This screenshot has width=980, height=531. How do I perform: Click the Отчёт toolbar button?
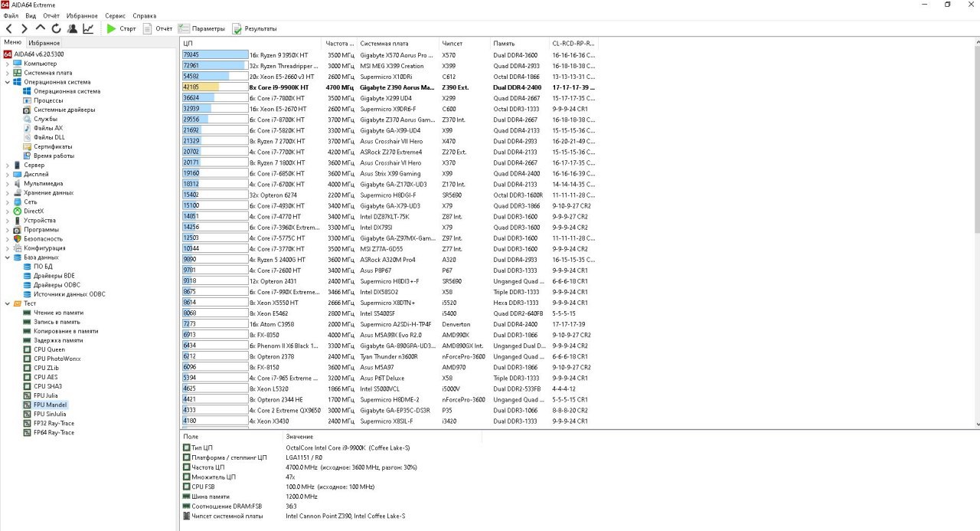[x=158, y=28]
